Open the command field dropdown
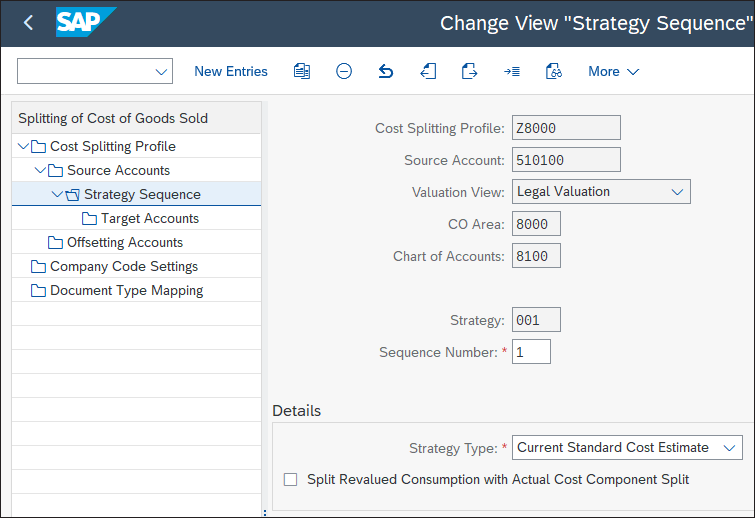Image resolution: width=755 pixels, height=518 pixels. point(161,71)
